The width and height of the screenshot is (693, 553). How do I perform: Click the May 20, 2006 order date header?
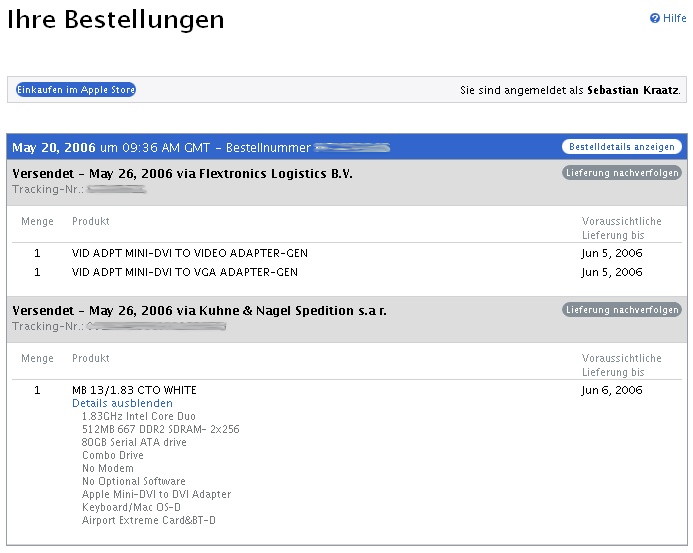click(x=53, y=148)
